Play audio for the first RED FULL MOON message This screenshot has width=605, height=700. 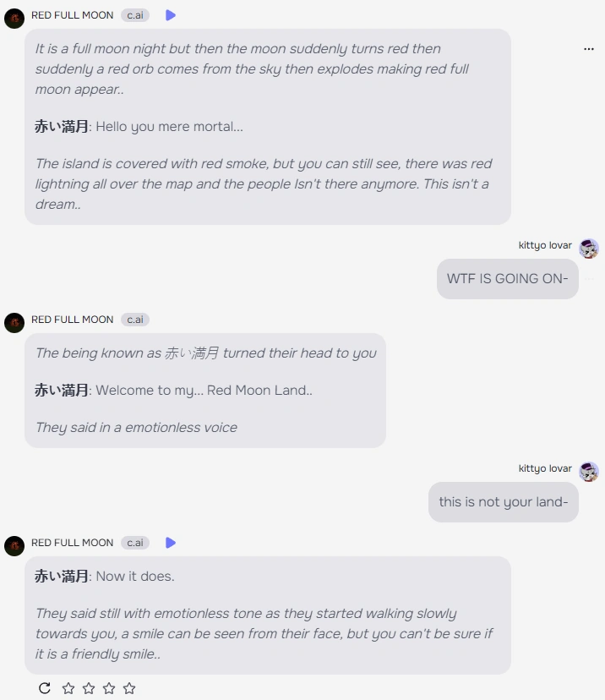[x=171, y=15]
